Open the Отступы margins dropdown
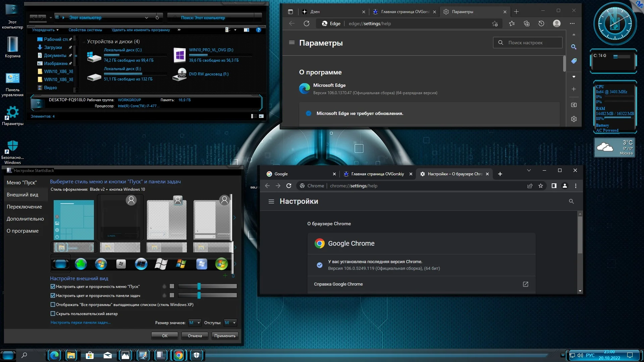The height and width of the screenshot is (362, 644). [x=230, y=323]
